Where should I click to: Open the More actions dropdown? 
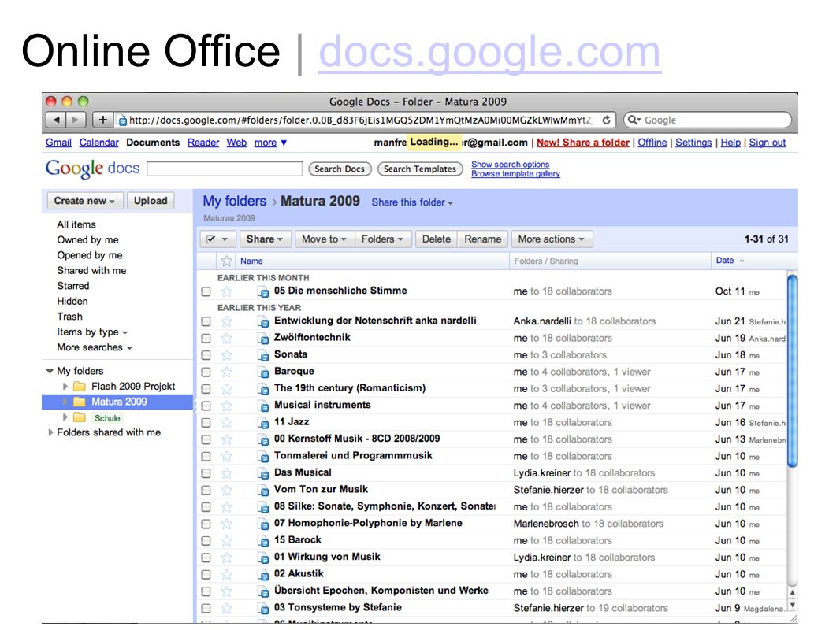point(552,239)
